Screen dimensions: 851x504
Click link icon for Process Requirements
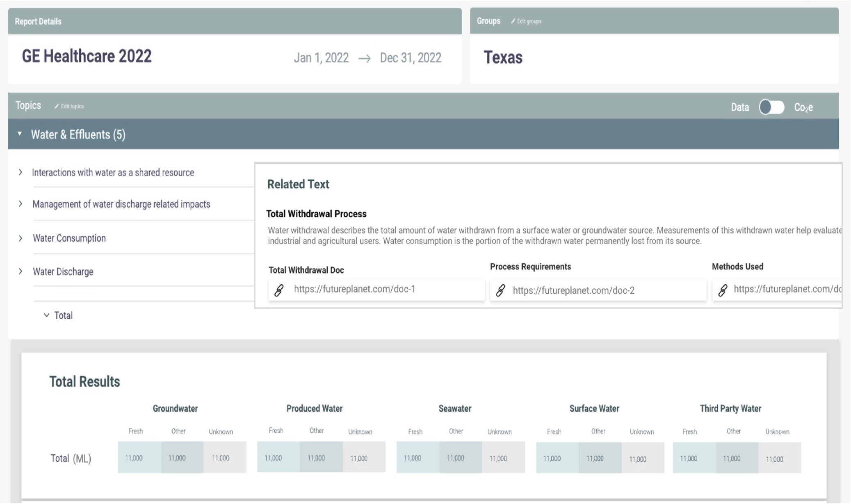click(500, 291)
